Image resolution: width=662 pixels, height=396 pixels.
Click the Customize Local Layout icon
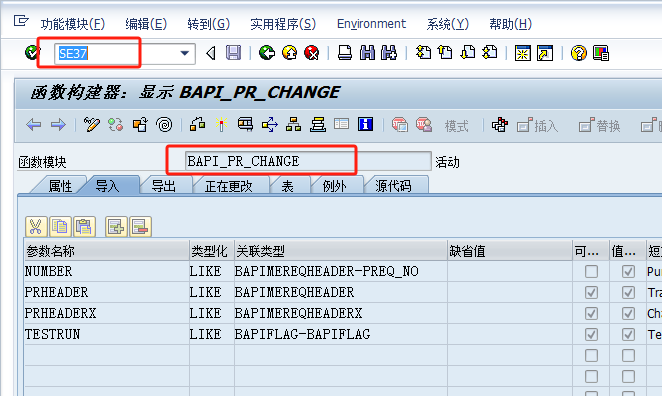(601, 53)
